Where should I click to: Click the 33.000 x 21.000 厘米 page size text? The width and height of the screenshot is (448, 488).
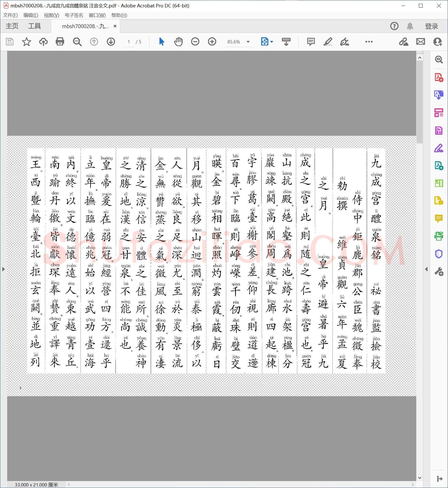(x=36, y=485)
